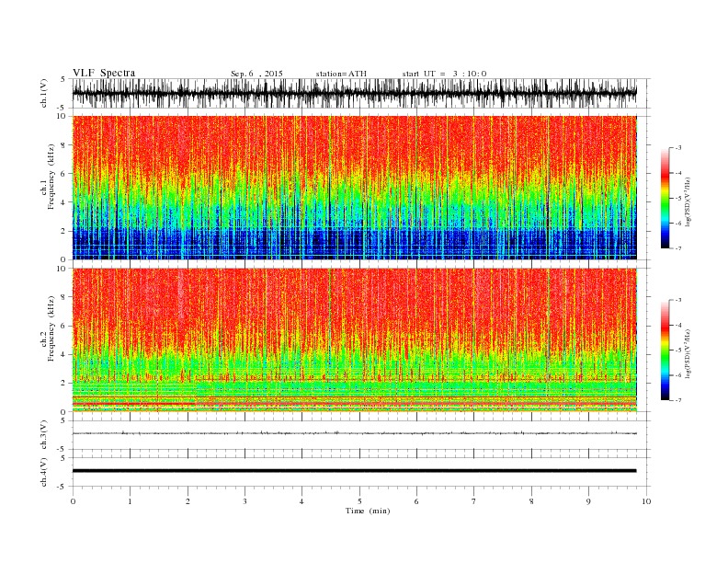728x563 pixels.
Task: Click the ch.2 colorbar 'log(PSD)(V²/Hz)' label
Action: 688,352
